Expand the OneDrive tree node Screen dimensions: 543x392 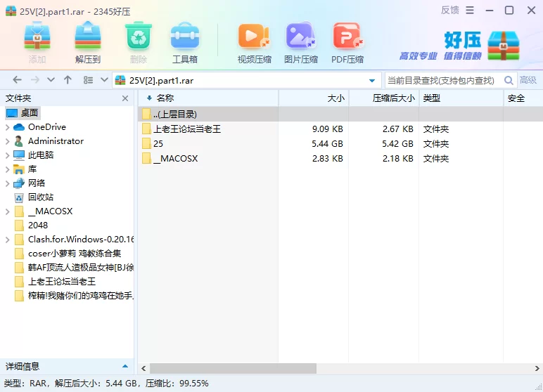coord(7,127)
